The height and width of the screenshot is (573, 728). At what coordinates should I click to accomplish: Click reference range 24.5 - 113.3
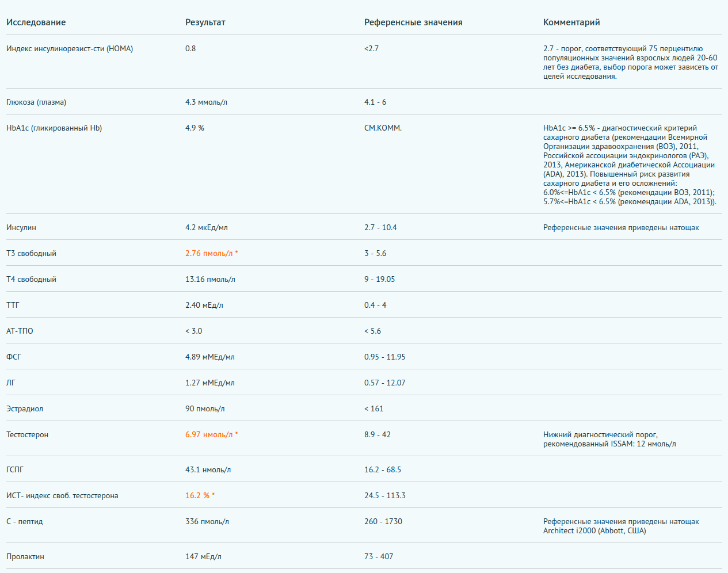tap(384, 496)
